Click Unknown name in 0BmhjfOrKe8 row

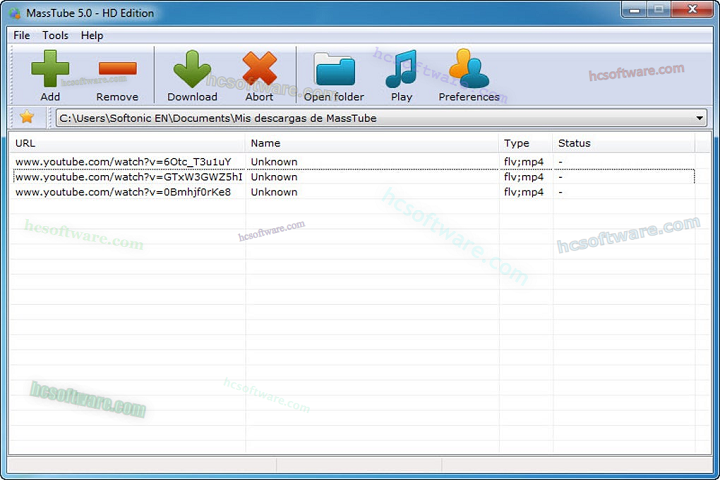[274, 192]
